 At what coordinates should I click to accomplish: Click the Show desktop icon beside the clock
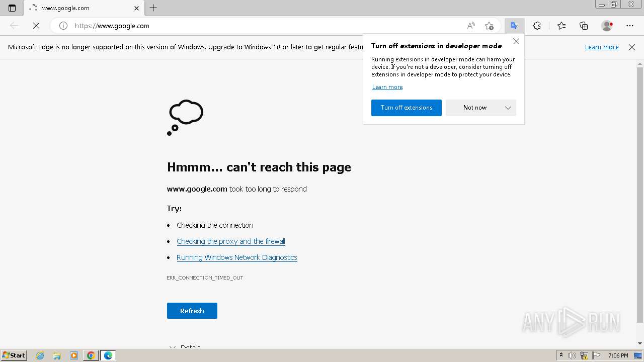tap(638, 355)
